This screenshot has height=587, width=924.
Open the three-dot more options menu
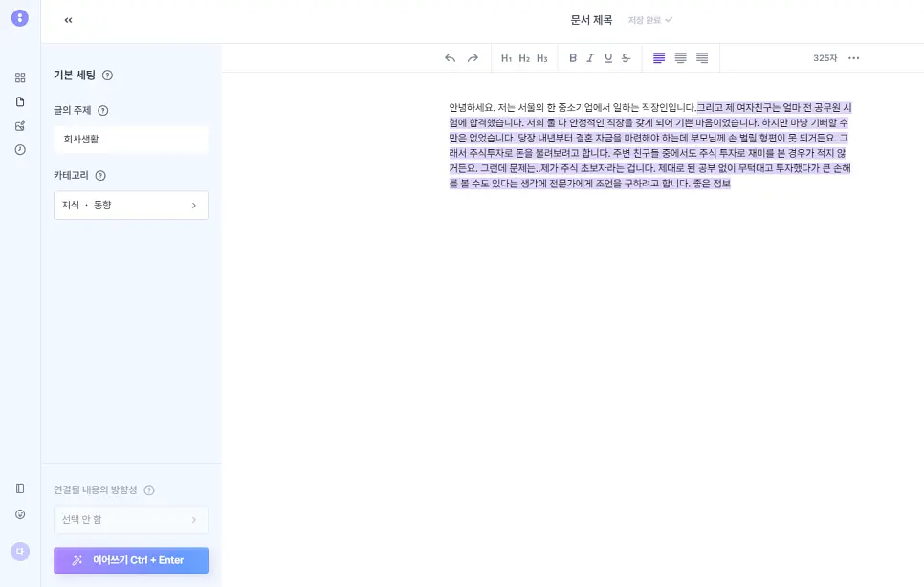coord(854,58)
